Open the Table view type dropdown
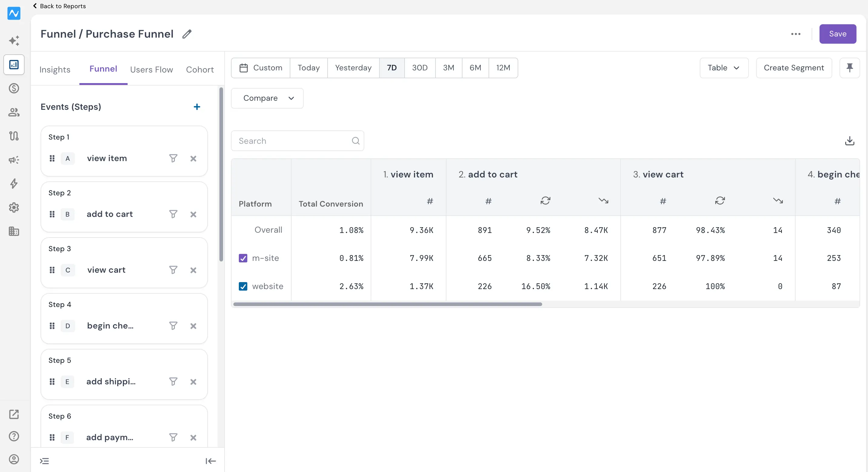 [724, 68]
